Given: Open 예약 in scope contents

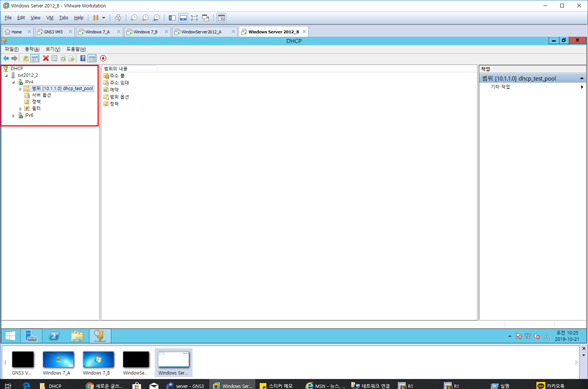Looking at the screenshot, I should 114,90.
